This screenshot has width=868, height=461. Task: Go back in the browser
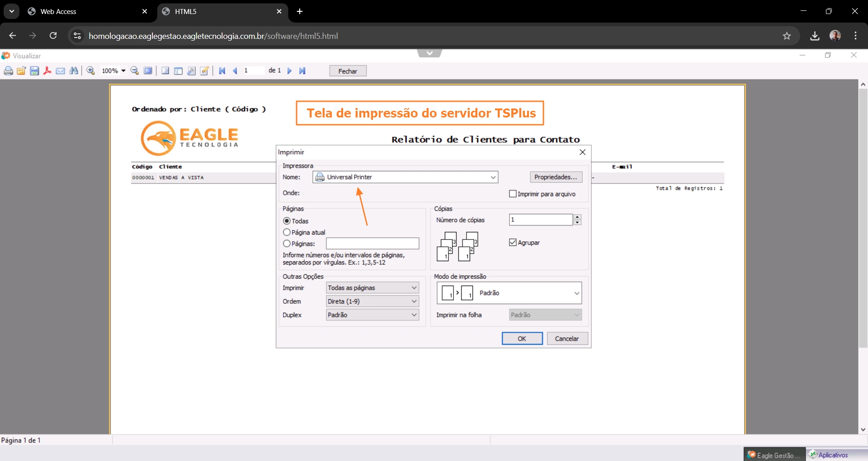coord(12,36)
